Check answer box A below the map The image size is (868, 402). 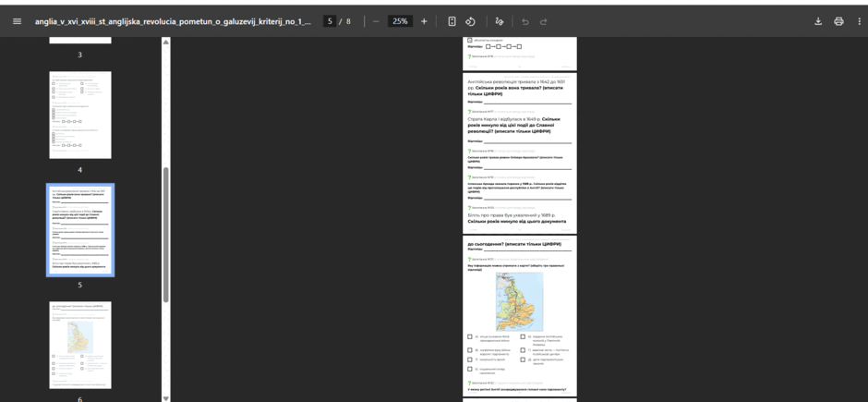click(470, 336)
